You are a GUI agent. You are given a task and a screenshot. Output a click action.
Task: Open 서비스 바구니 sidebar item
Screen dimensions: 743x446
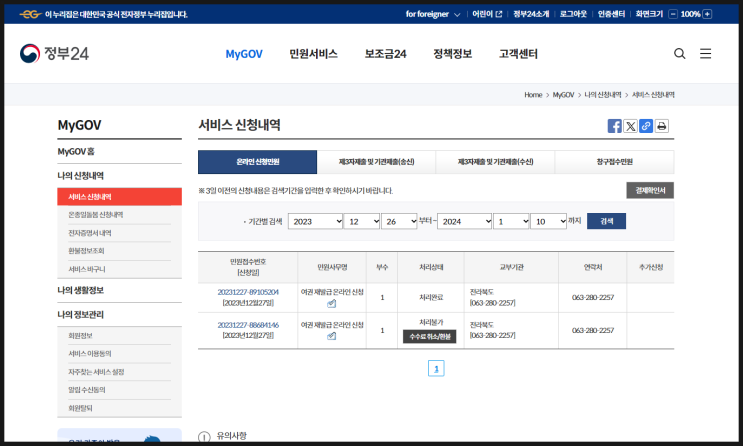[87, 269]
